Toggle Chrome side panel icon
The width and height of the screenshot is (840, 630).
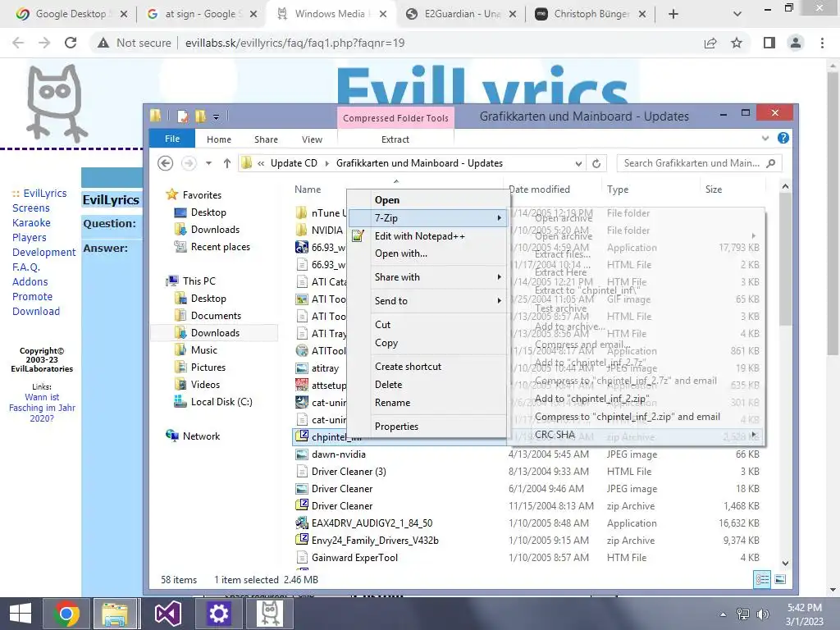(x=769, y=43)
